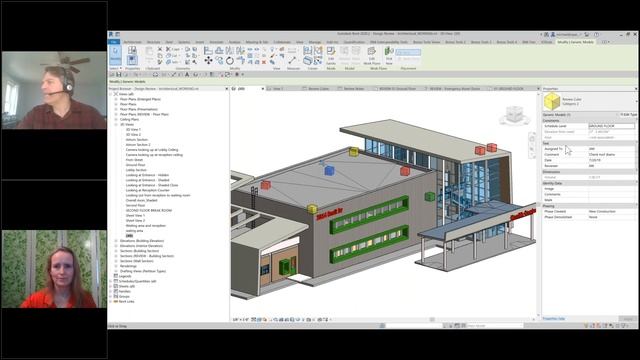Expand the Schedules/Quantities (all) node
This screenshot has width=640, height=360.
[111, 281]
